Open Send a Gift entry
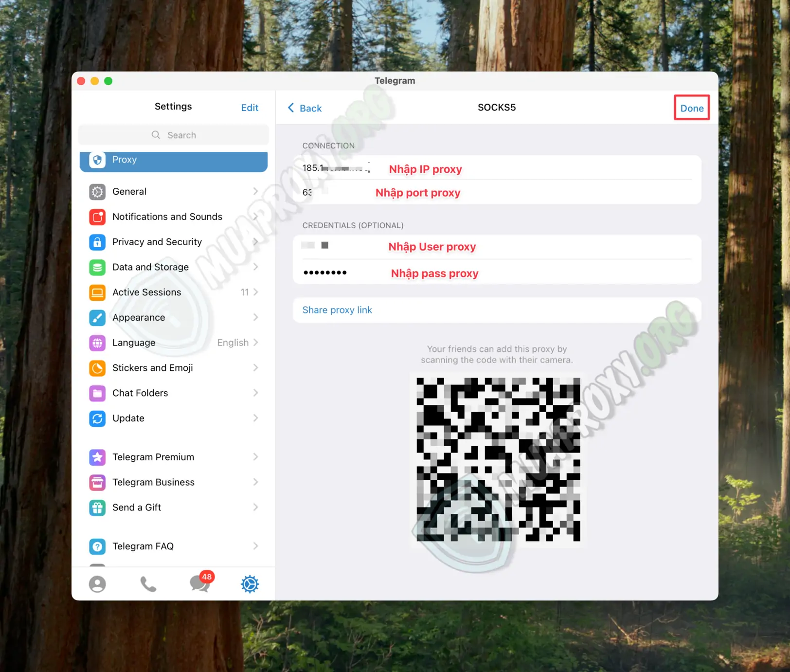Viewport: 790px width, 672px height. tap(174, 508)
